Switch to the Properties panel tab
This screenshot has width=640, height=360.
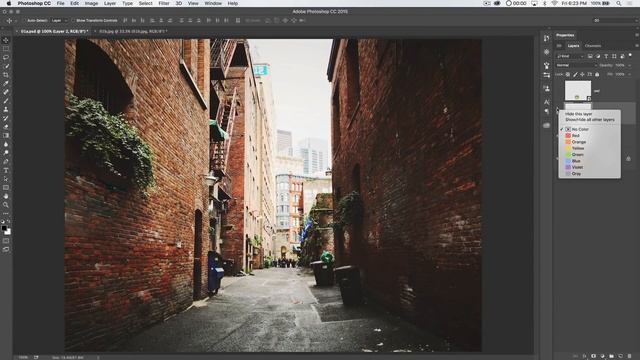click(x=565, y=35)
